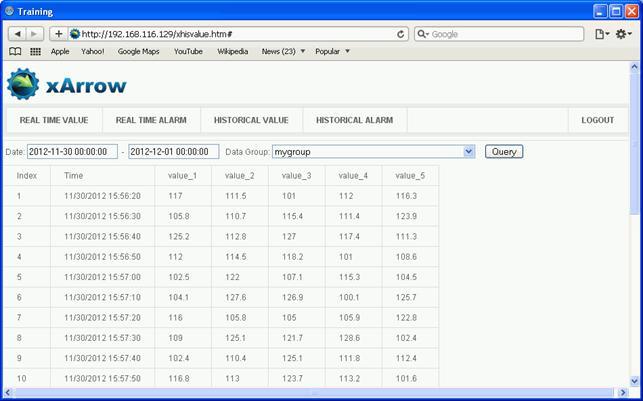643x401 pixels.
Task: Open the Wikipedia bookmark
Action: tap(233, 51)
